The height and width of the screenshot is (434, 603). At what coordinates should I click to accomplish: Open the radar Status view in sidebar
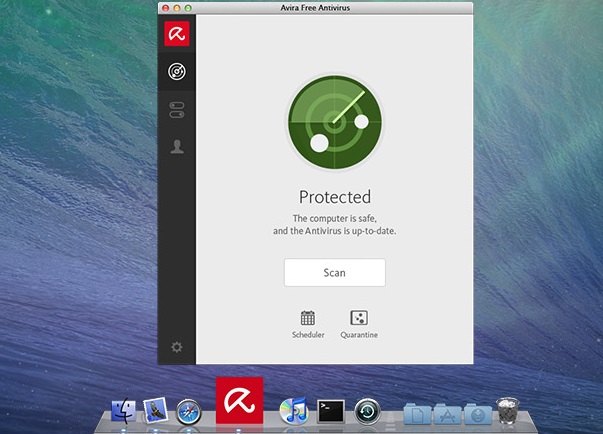coord(176,71)
